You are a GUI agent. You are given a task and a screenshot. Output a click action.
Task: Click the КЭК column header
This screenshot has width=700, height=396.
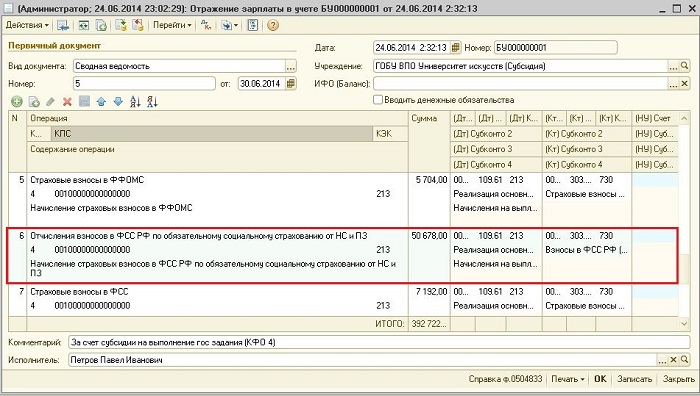pyautogui.click(x=391, y=134)
